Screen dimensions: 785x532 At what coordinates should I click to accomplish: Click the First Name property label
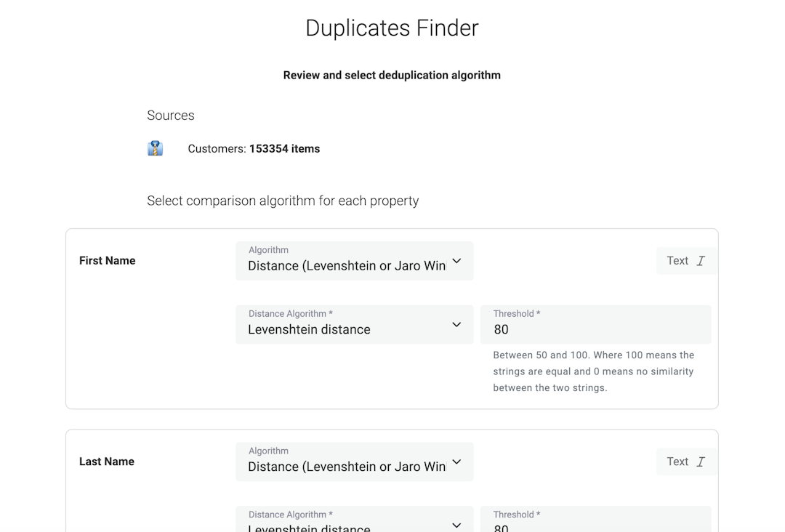(x=107, y=260)
